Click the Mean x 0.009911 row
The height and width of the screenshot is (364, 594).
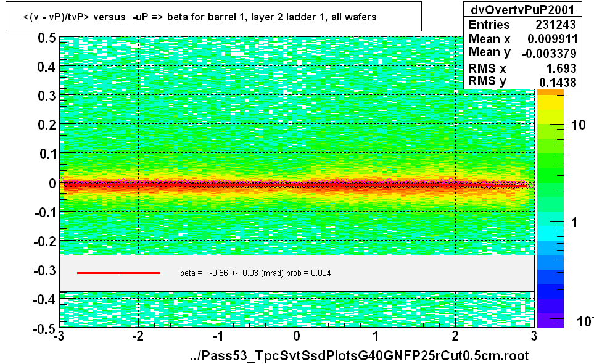click(x=522, y=39)
